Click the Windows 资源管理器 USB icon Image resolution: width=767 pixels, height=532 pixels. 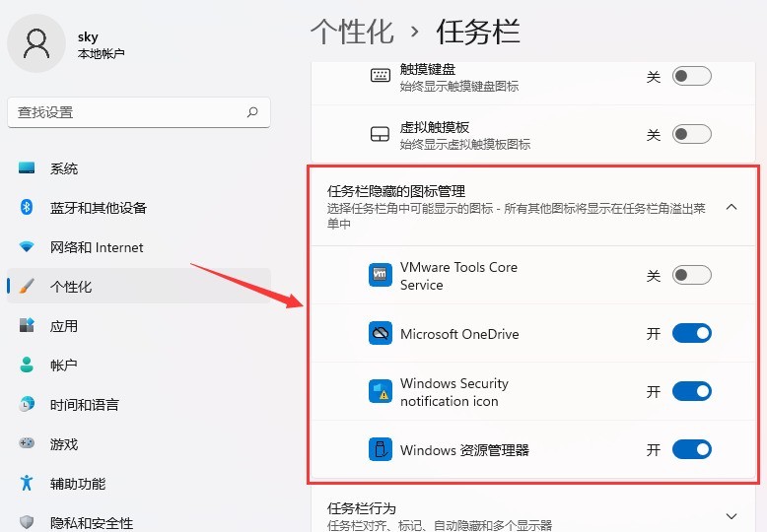click(x=381, y=449)
